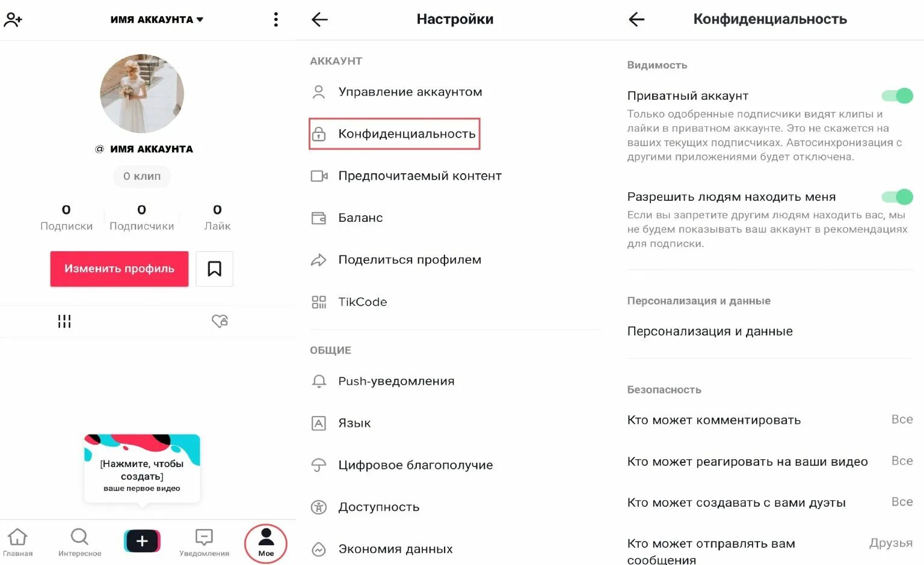This screenshot has height=565, width=924.
Task: Toggle Разрешить людям находить меня switch
Action: click(x=897, y=197)
